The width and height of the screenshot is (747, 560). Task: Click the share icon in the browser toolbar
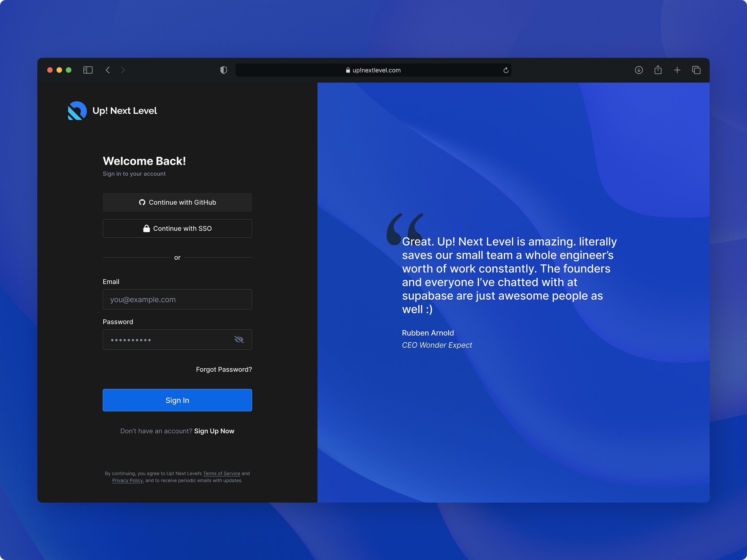[x=658, y=70]
